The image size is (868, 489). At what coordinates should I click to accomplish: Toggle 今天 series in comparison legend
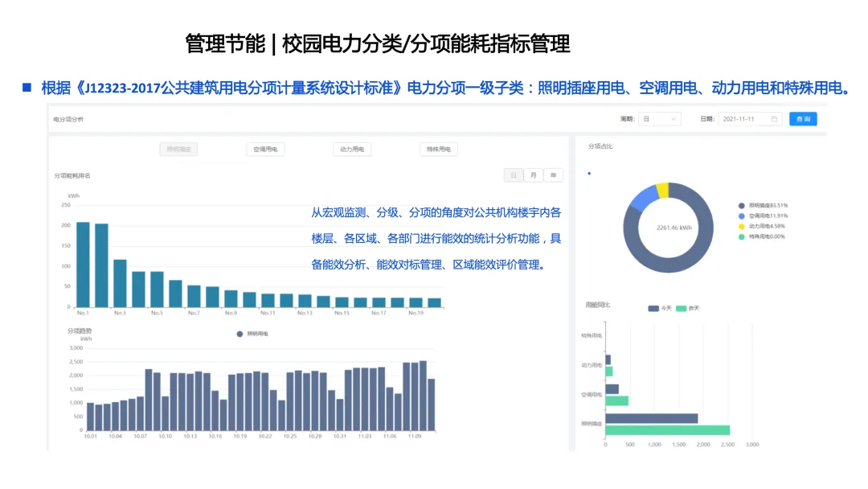click(660, 308)
